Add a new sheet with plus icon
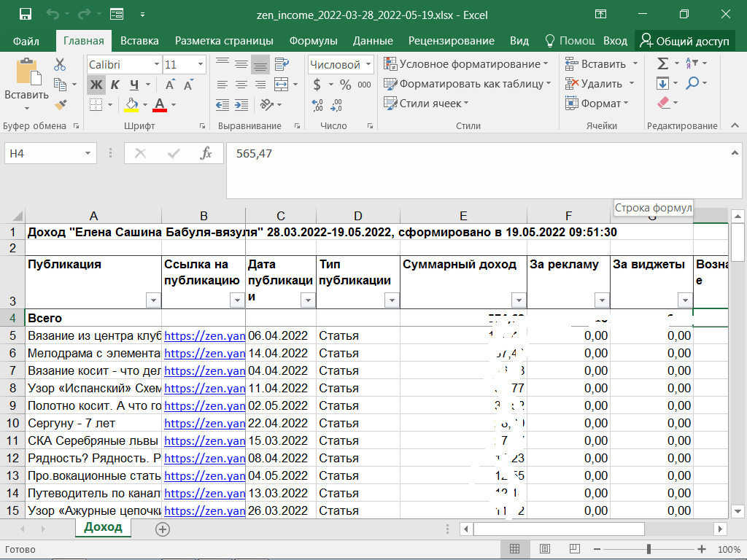 pyautogui.click(x=163, y=529)
